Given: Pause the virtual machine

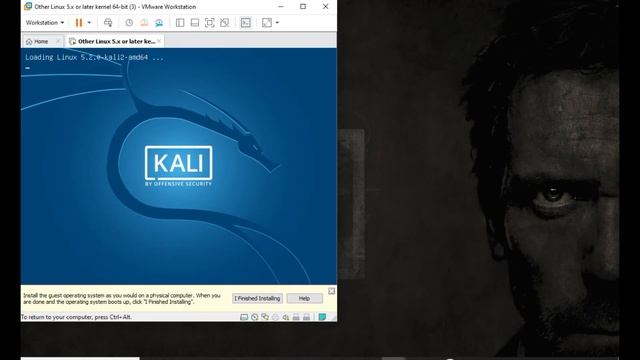Looking at the screenshot, I should (79, 22).
